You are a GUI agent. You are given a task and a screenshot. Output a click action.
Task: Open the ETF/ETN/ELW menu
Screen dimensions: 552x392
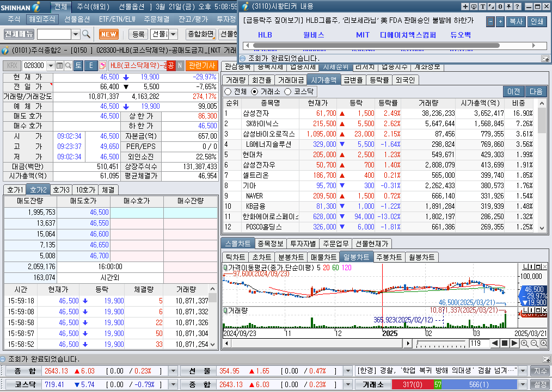click(117, 19)
